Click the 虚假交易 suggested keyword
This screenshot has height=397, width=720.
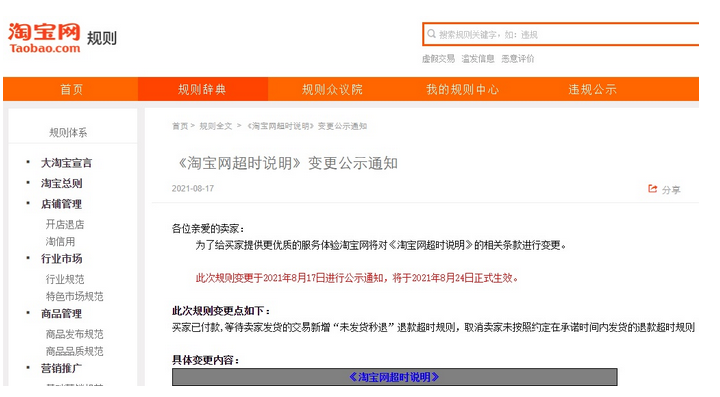[x=438, y=59]
